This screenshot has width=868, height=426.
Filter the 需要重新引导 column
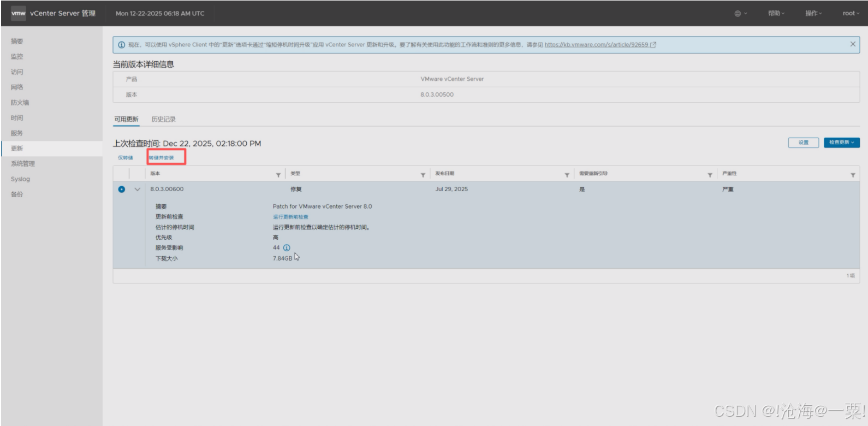[x=710, y=175]
